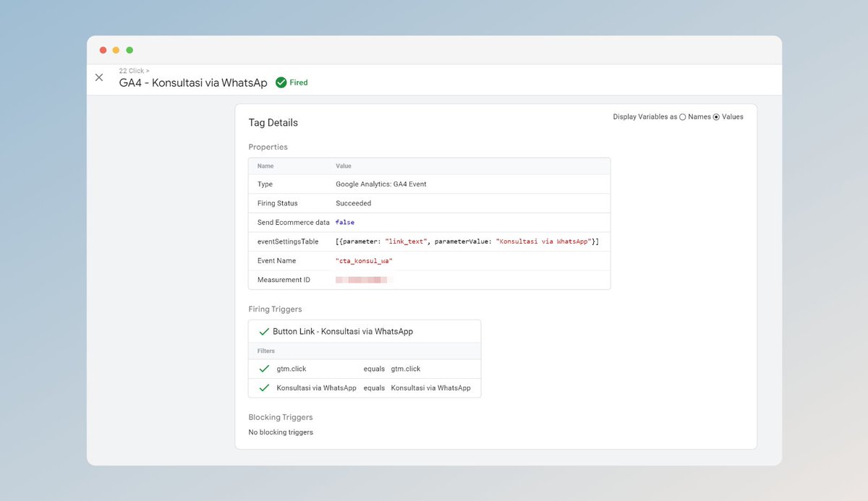Click the green macOS maximize dot
The height and width of the screenshot is (501, 868).
(129, 50)
